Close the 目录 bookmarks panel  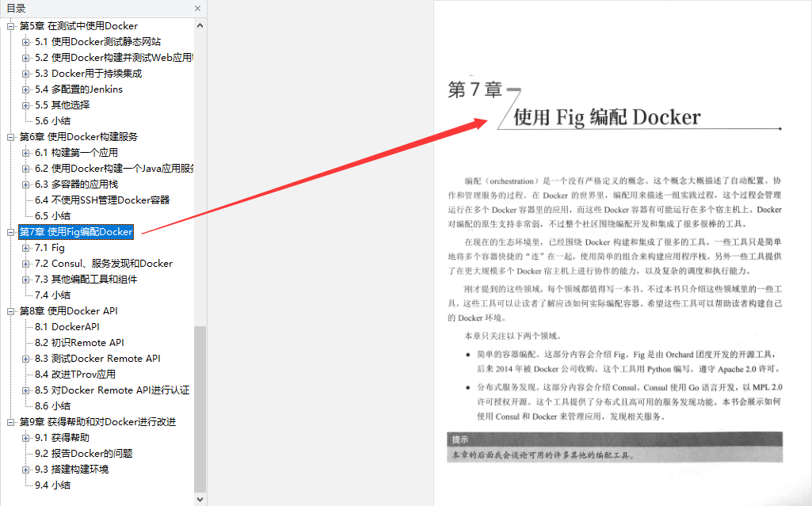[197, 8]
